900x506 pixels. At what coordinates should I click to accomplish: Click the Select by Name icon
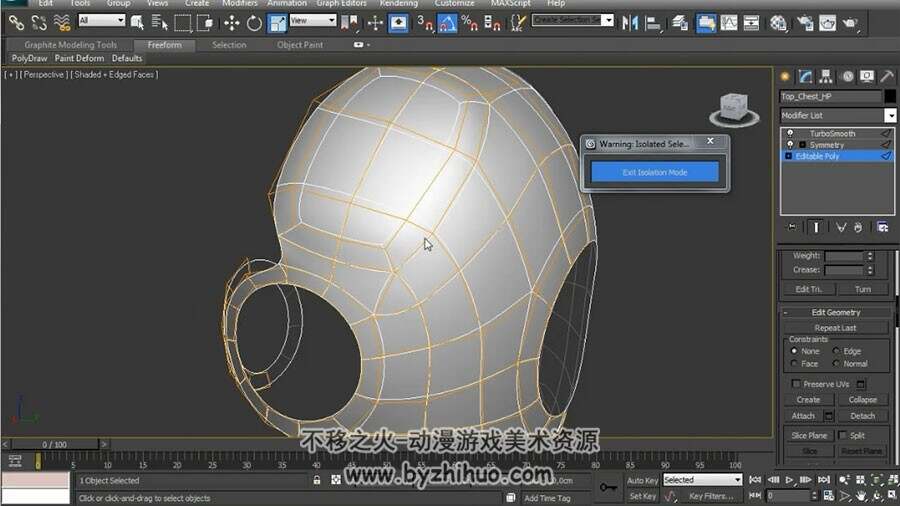coord(159,22)
